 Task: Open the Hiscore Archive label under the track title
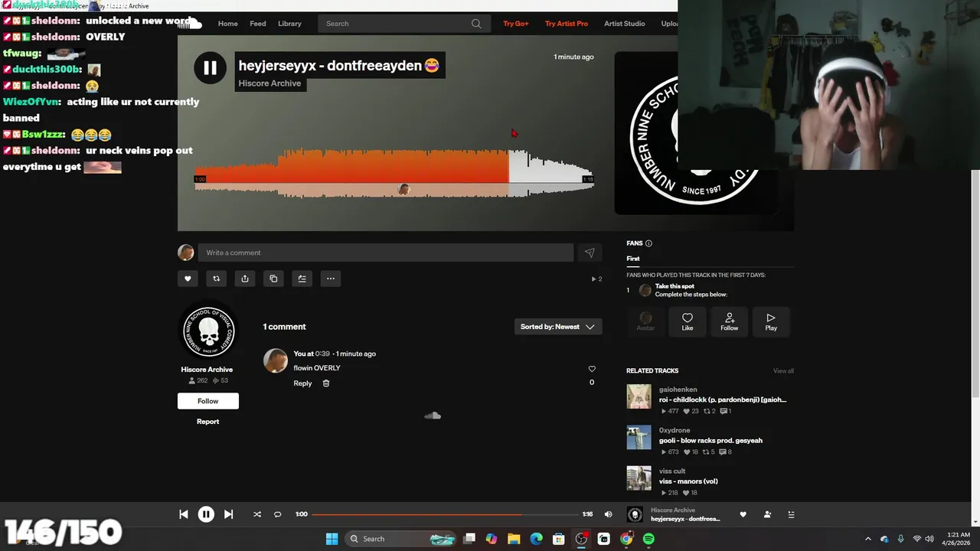(x=269, y=83)
